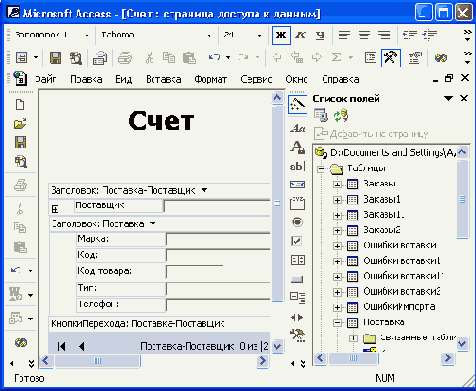Toggle the Field List toolbar button

point(370,58)
